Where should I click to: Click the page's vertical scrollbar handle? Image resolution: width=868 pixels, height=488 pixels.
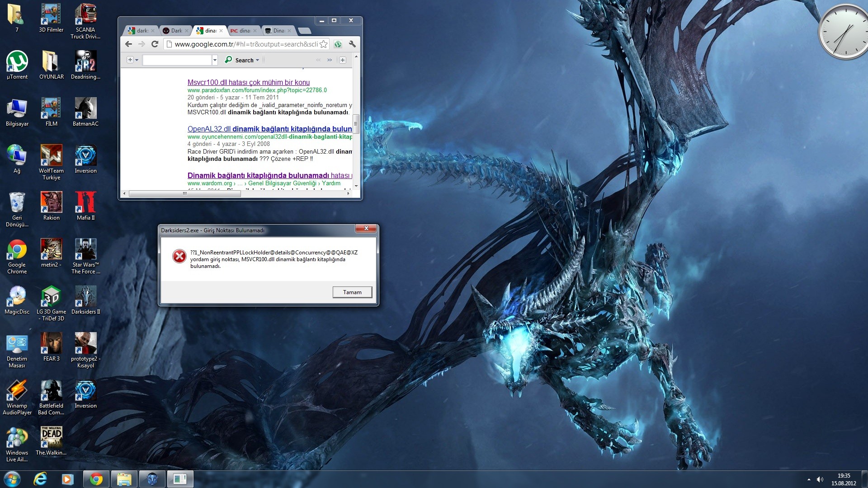point(356,124)
